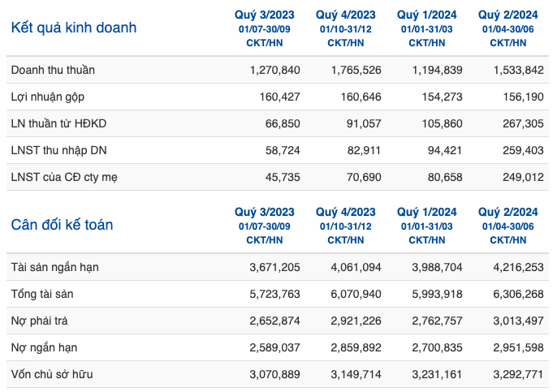
Task: Click the 6,306,268 total assets value
Action: (518, 294)
